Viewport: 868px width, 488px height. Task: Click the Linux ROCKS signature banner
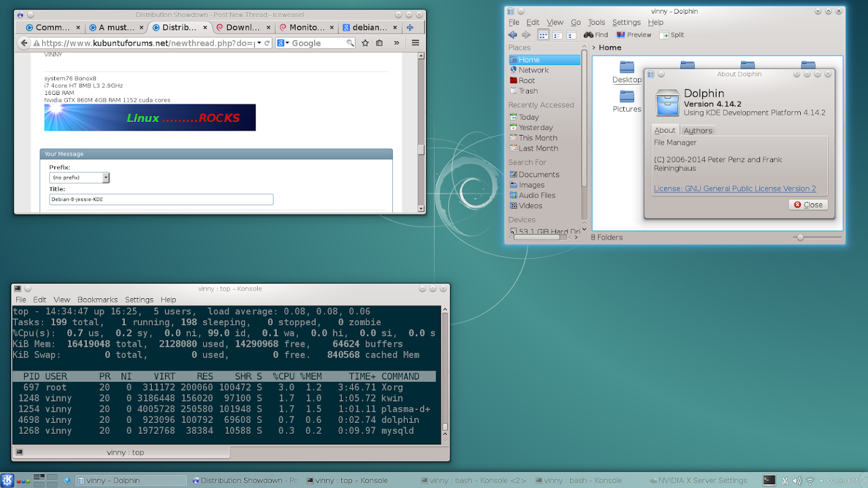tap(150, 117)
